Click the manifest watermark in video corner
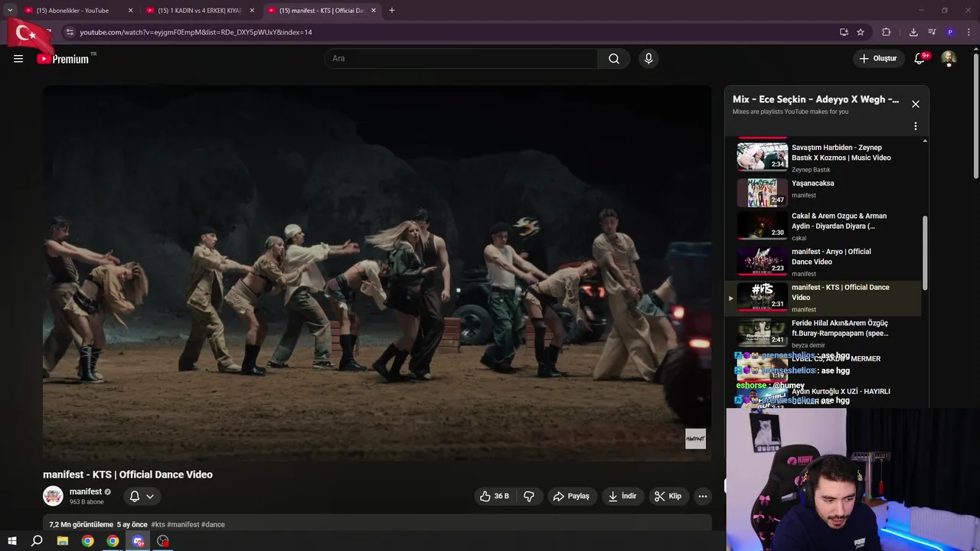The height and width of the screenshot is (551, 980). [695, 439]
